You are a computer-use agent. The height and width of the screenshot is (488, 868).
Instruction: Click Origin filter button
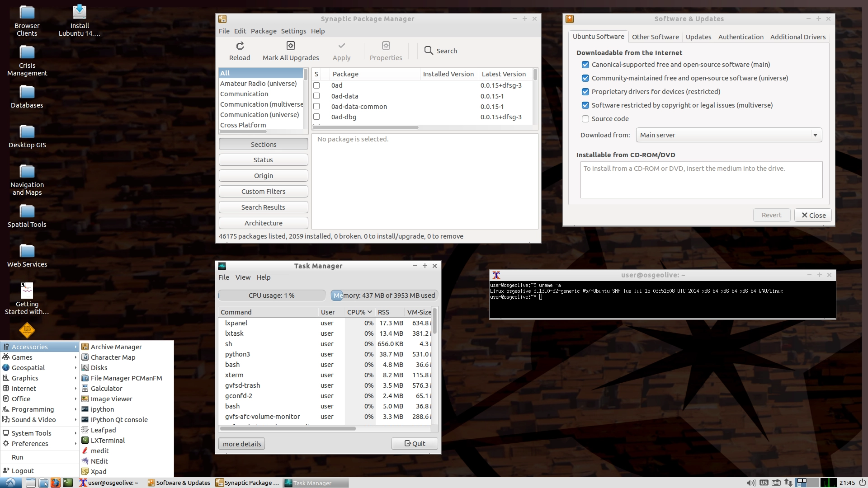264,176
